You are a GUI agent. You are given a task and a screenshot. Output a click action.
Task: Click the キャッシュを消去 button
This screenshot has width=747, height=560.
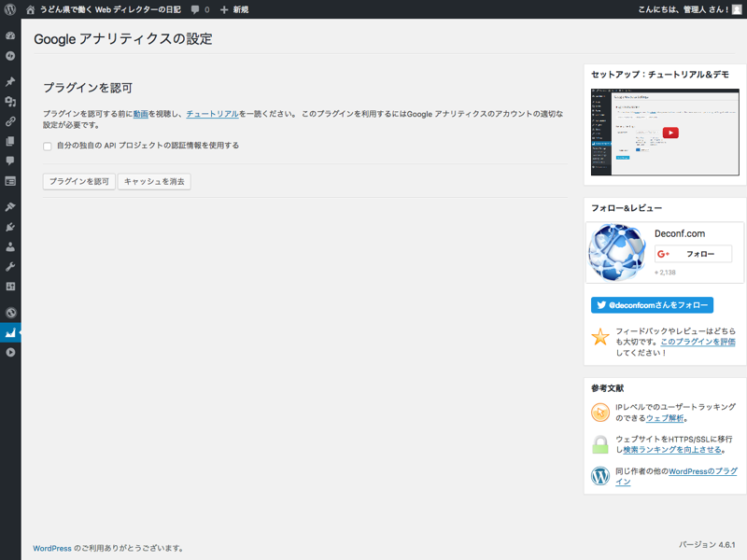(x=154, y=181)
